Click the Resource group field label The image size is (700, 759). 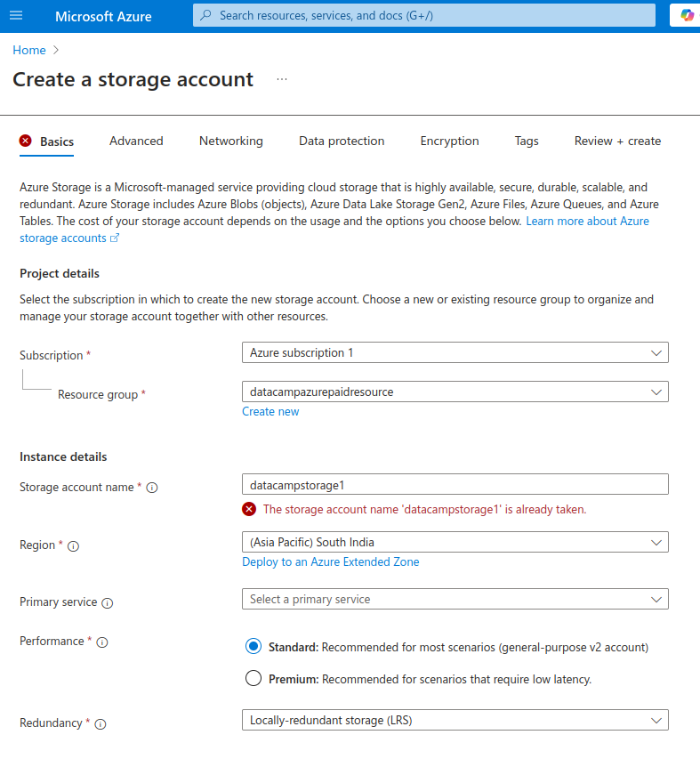tap(98, 394)
